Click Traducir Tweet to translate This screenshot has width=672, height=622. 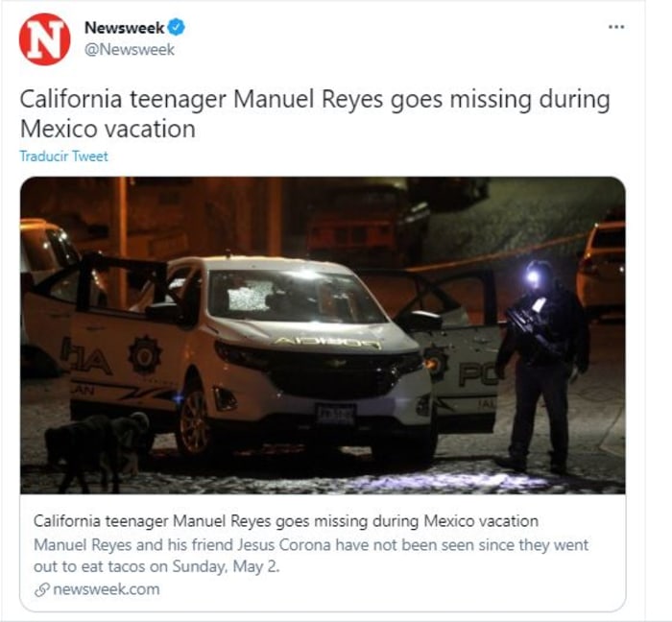64,156
